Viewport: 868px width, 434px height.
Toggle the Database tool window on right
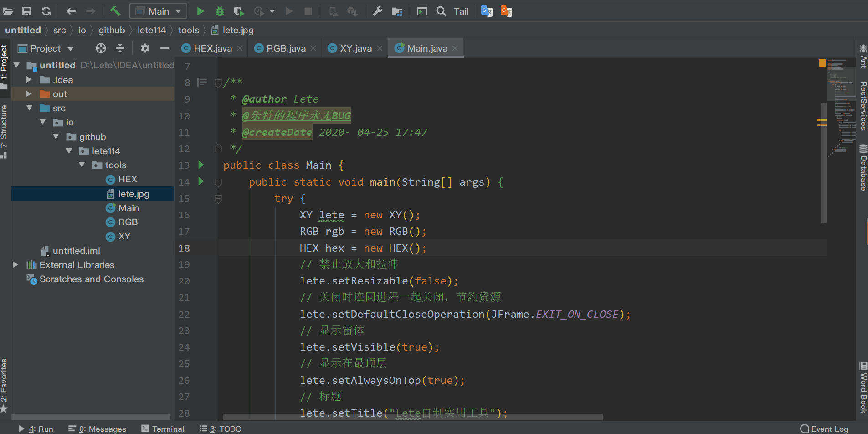click(x=863, y=167)
